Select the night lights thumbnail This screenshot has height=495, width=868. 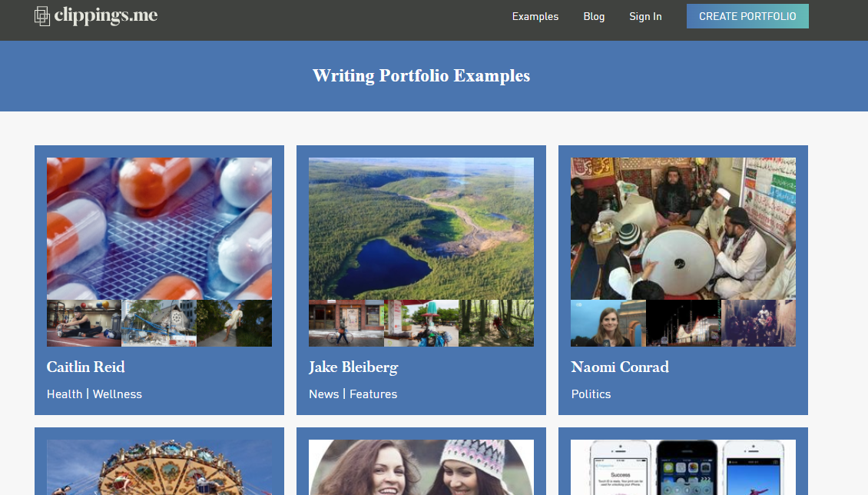683,324
